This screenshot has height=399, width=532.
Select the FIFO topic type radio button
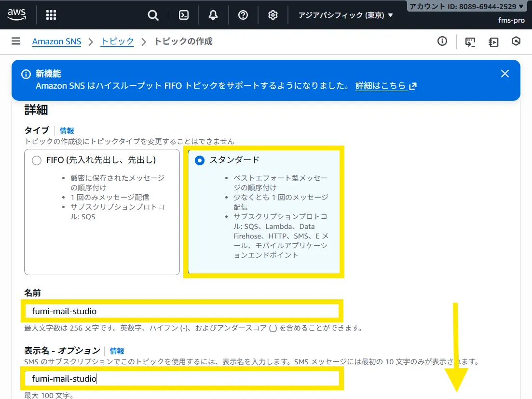tap(37, 160)
